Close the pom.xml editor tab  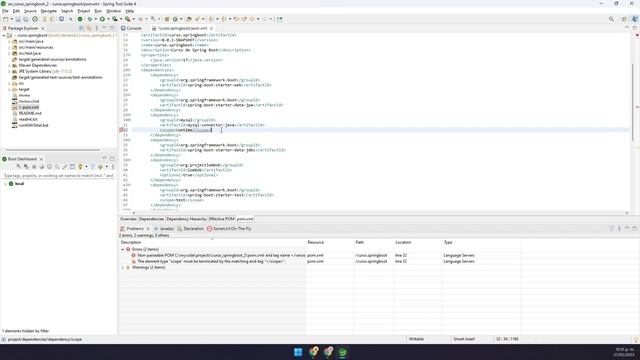click(x=211, y=29)
